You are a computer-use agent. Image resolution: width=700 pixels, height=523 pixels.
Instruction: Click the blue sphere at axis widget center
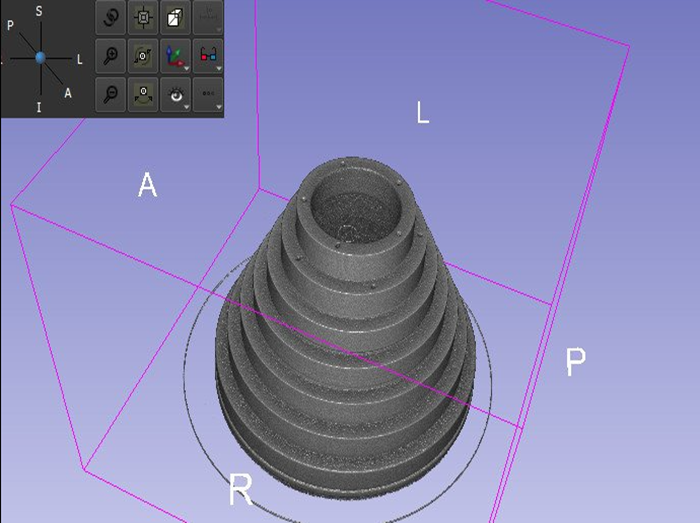pyautogui.click(x=40, y=58)
